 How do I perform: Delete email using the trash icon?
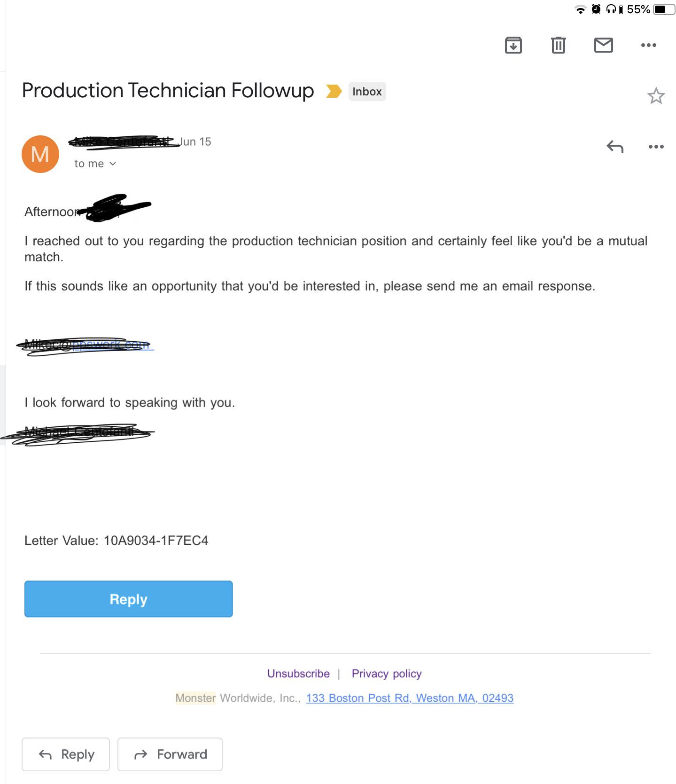558,45
